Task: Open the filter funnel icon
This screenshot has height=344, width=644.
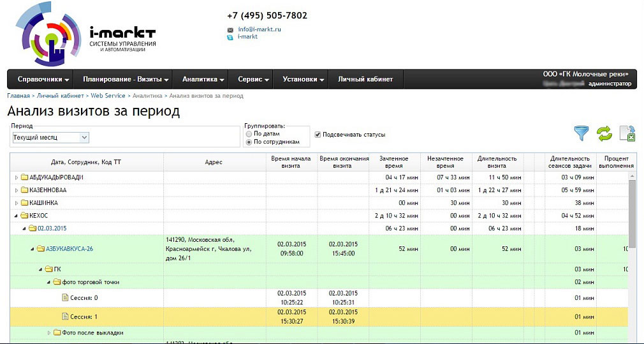Action: 581,134
